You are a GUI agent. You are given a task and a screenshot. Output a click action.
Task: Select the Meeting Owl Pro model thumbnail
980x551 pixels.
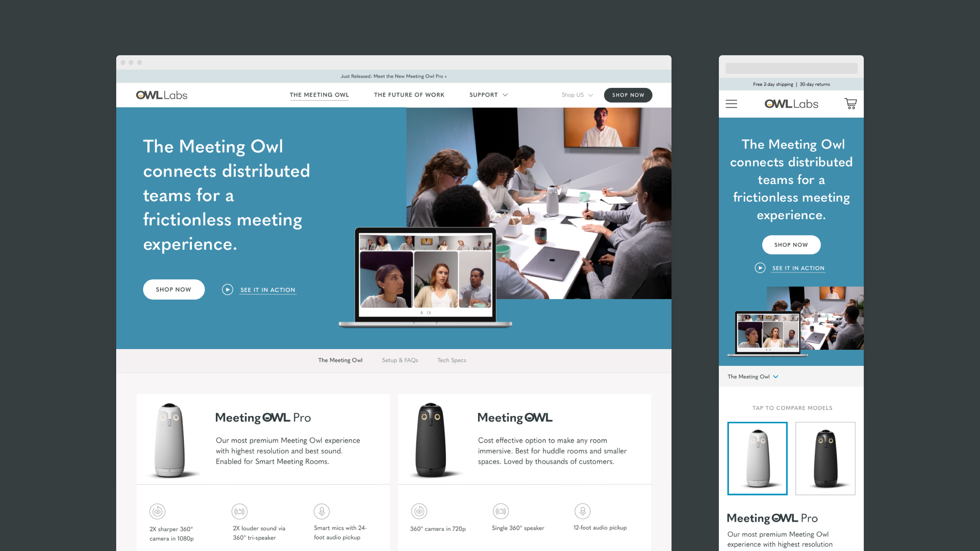pyautogui.click(x=758, y=458)
